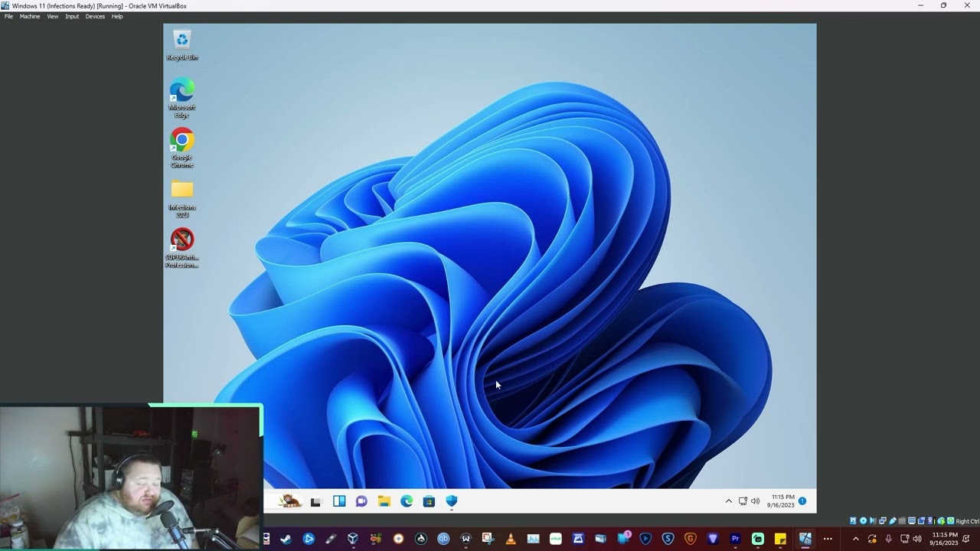Open Microsoft Store from guest taskbar
This screenshot has height=551, width=980.
(x=429, y=501)
